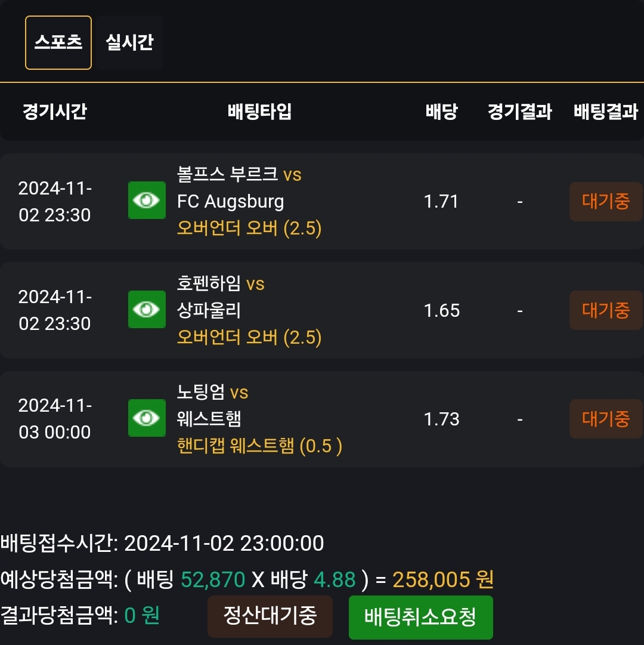Click the eye icon for 노팅엄 vs 웨스트햄
The image size is (644, 645).
click(x=147, y=418)
